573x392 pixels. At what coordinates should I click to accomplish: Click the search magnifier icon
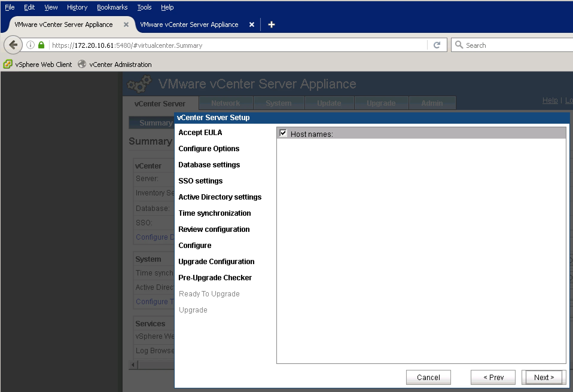[x=459, y=45]
